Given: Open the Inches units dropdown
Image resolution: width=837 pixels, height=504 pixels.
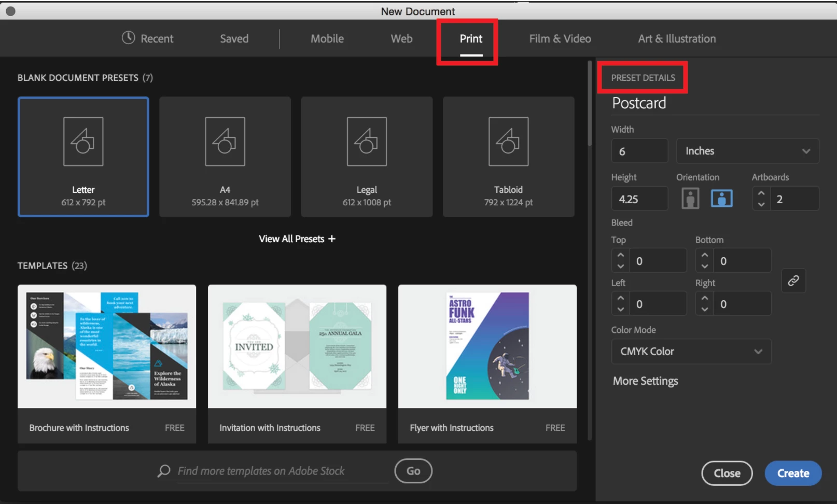Looking at the screenshot, I should pyautogui.click(x=747, y=151).
